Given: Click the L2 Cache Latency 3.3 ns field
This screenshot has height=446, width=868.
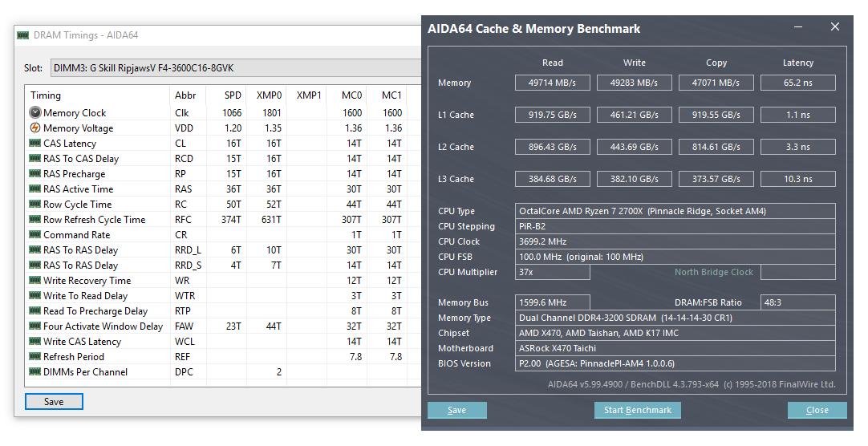Looking at the screenshot, I should click(x=798, y=147).
